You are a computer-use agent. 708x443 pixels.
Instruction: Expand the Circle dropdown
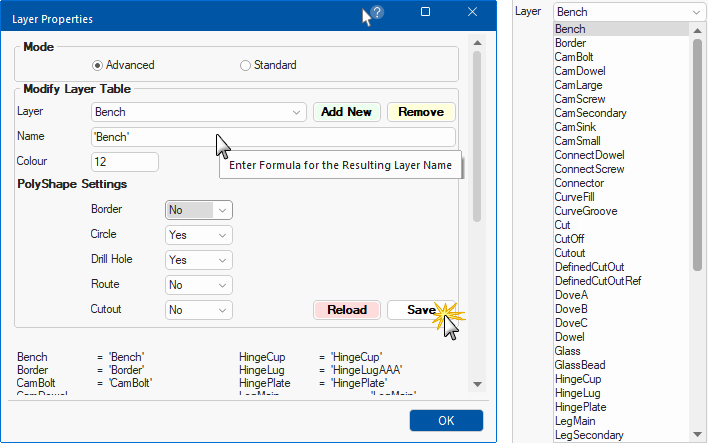198,235
